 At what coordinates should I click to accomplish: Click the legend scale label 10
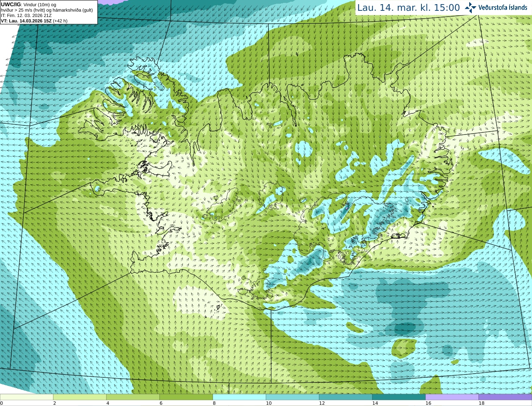coord(268,403)
